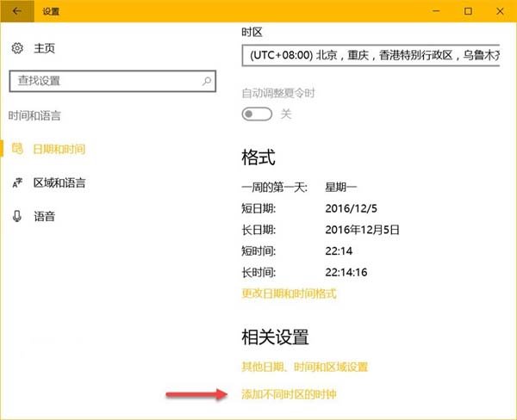Image resolution: width=517 pixels, height=420 pixels.
Task: Click the 关 label next to the toggle
Action: pos(286,114)
